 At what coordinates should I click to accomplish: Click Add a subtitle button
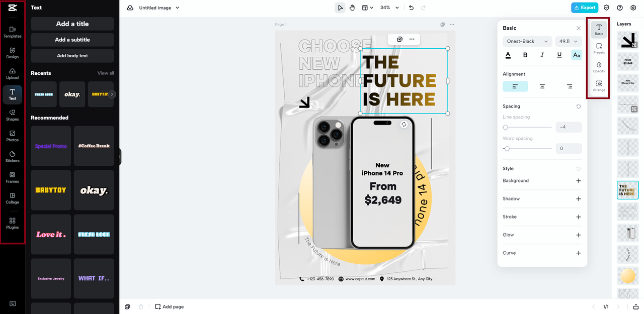(x=72, y=40)
